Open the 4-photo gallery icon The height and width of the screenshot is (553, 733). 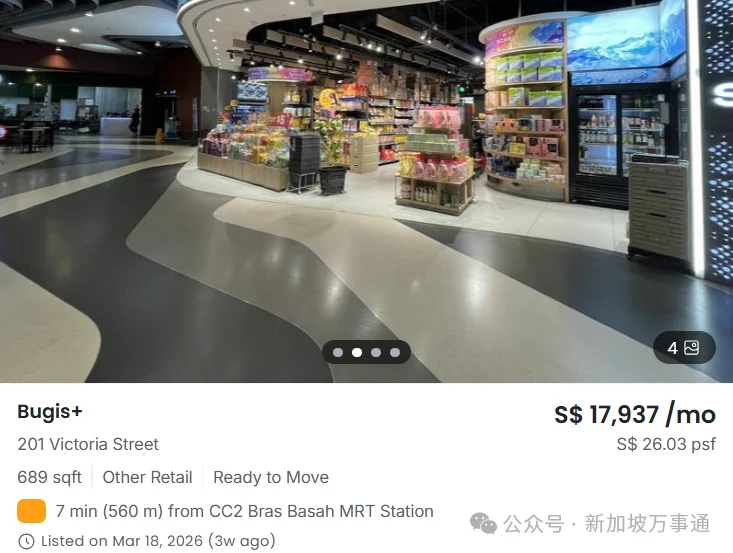click(691, 348)
